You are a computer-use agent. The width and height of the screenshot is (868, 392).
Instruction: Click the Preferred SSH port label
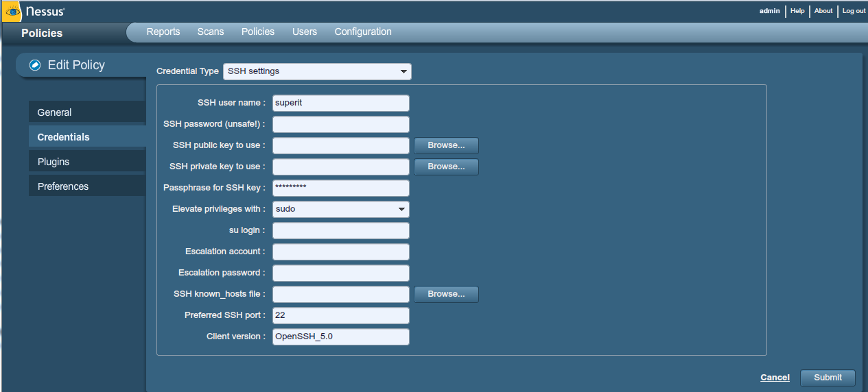225,315
